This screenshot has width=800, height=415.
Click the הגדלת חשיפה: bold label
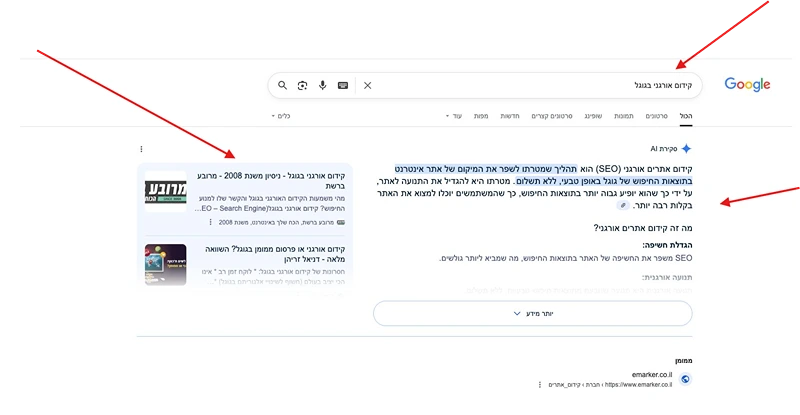(667, 246)
